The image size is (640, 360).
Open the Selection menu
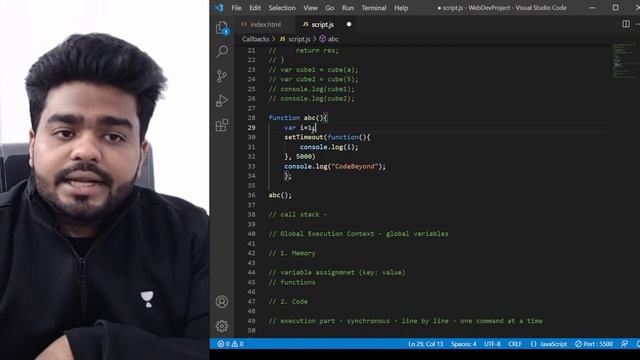(x=282, y=8)
